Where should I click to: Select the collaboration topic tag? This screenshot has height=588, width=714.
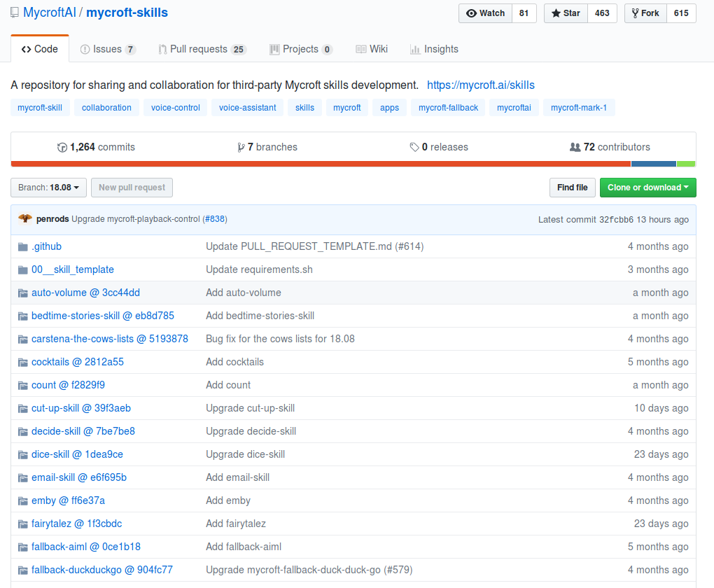click(106, 108)
